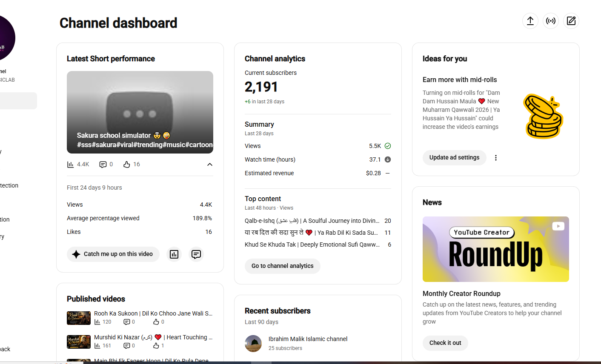Open three-dot menu in Ideas for you card
Viewport: 601px width, 364px height.
pos(496,158)
